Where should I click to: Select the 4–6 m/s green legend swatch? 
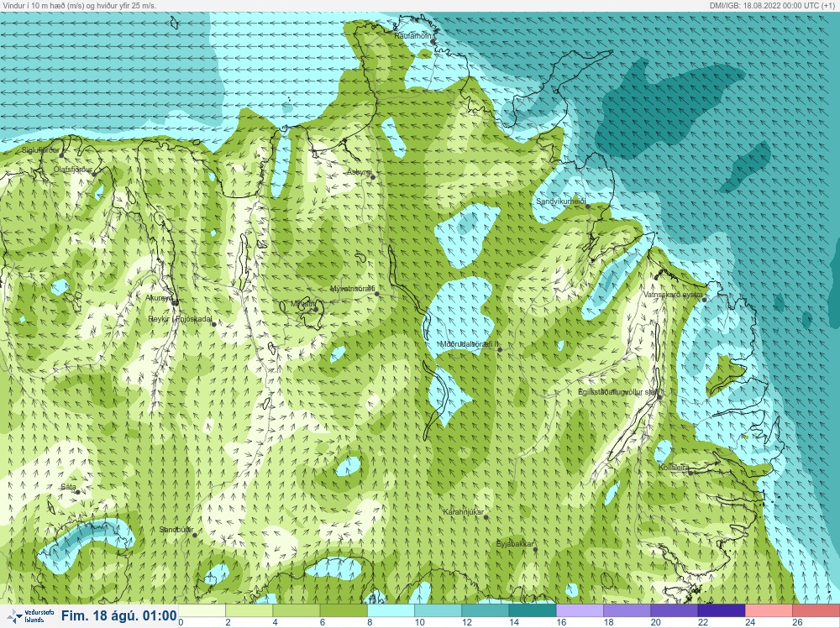click(297, 610)
